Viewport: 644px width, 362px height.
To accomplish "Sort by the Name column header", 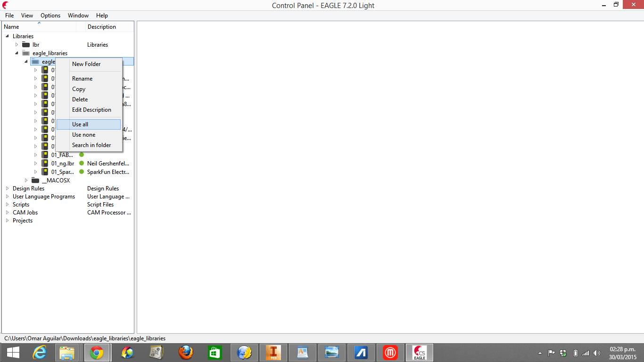I will 39,27.
